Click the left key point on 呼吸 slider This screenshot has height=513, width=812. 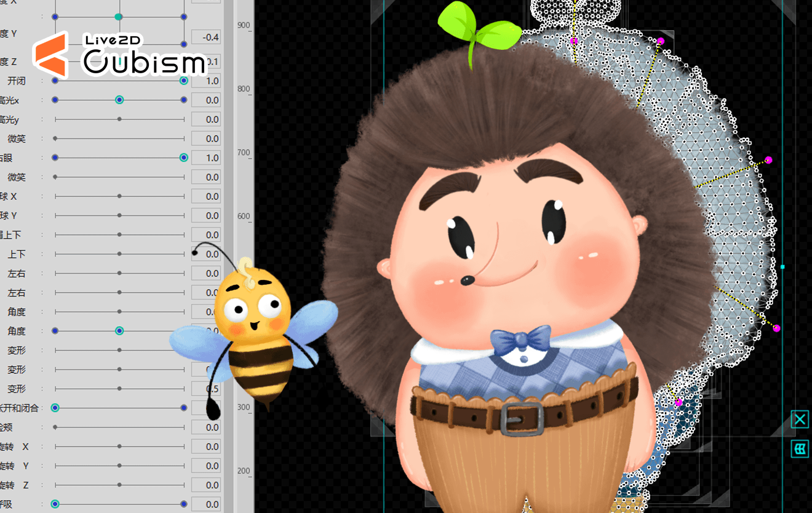click(55, 504)
